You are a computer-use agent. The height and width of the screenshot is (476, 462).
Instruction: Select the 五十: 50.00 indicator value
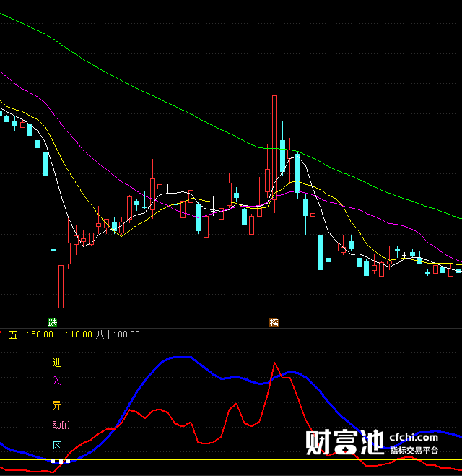[31, 334]
